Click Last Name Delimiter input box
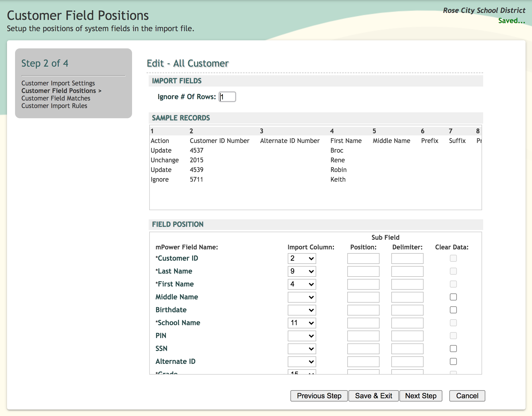Viewport: 532px width, 416px height. click(407, 271)
